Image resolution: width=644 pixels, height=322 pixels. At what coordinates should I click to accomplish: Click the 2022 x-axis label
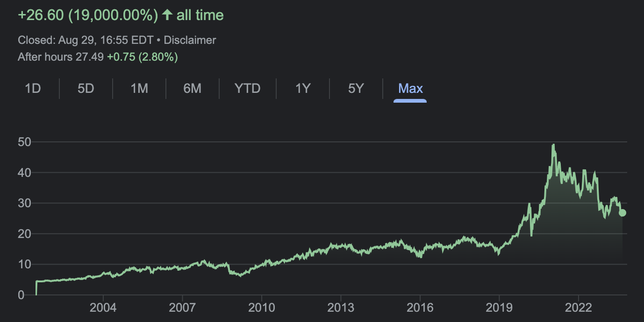579,308
